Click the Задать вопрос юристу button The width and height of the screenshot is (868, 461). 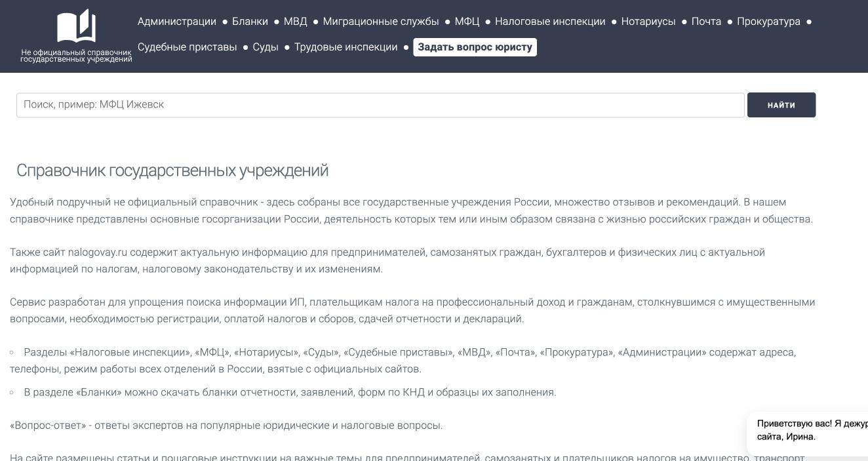tap(475, 47)
